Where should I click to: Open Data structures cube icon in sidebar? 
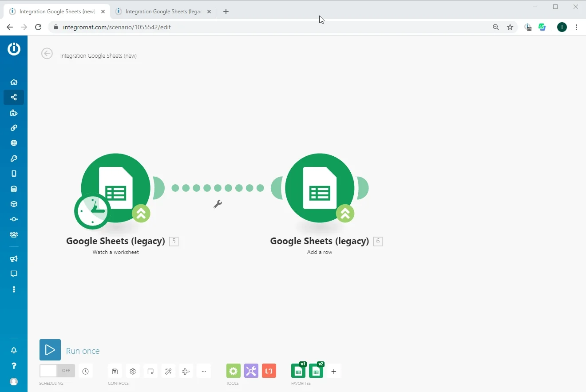click(x=14, y=204)
